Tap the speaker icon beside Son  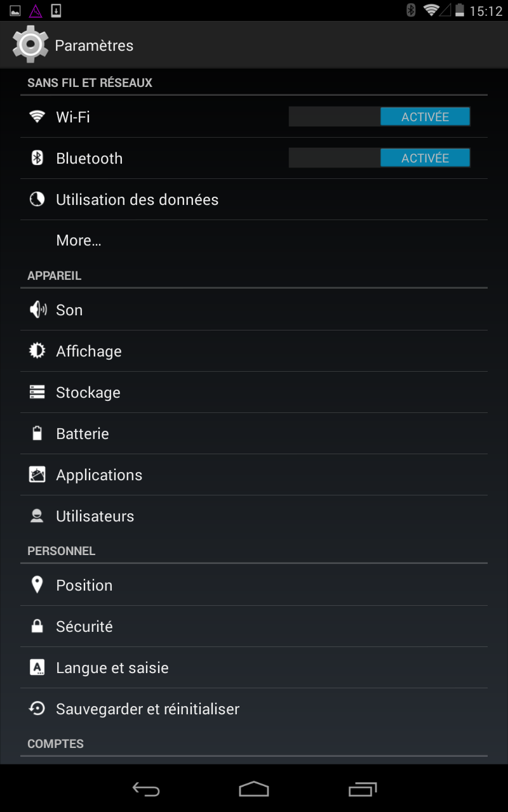(x=38, y=310)
